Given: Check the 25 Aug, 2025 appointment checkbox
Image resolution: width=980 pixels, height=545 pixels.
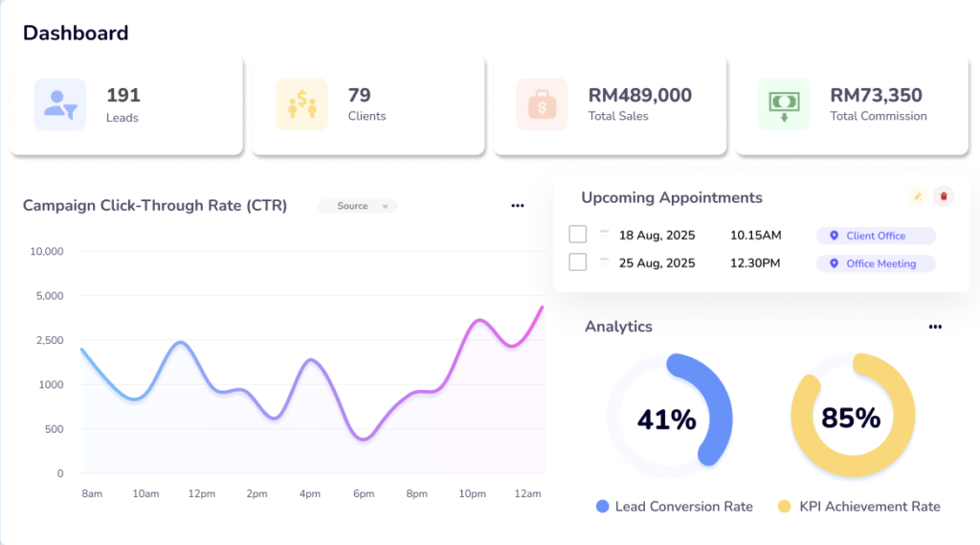Looking at the screenshot, I should pyautogui.click(x=577, y=262).
